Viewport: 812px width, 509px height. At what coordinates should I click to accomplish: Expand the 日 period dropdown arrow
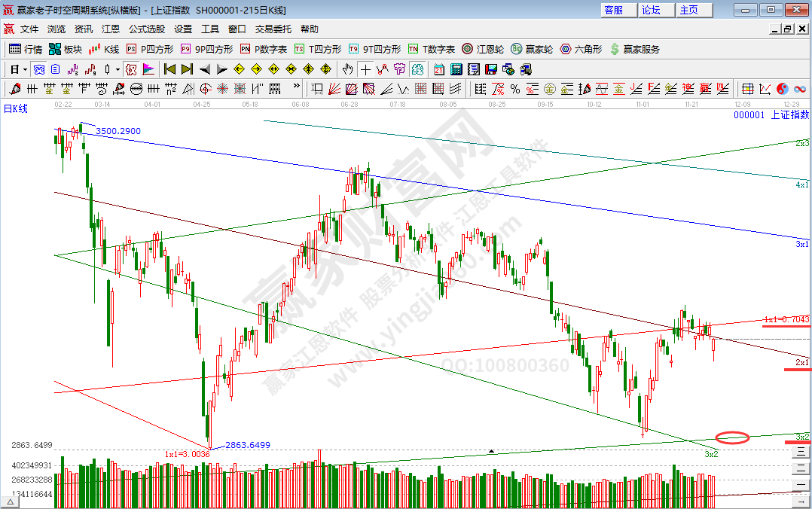[25, 69]
